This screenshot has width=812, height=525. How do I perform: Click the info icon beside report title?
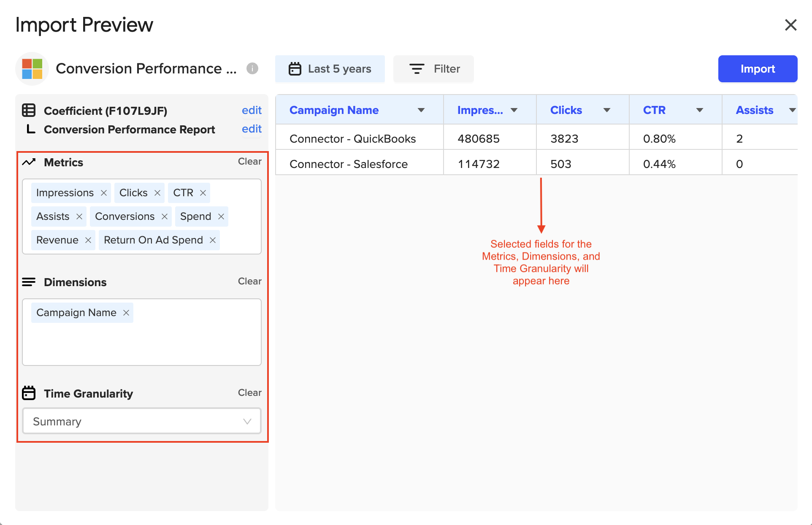pos(252,68)
